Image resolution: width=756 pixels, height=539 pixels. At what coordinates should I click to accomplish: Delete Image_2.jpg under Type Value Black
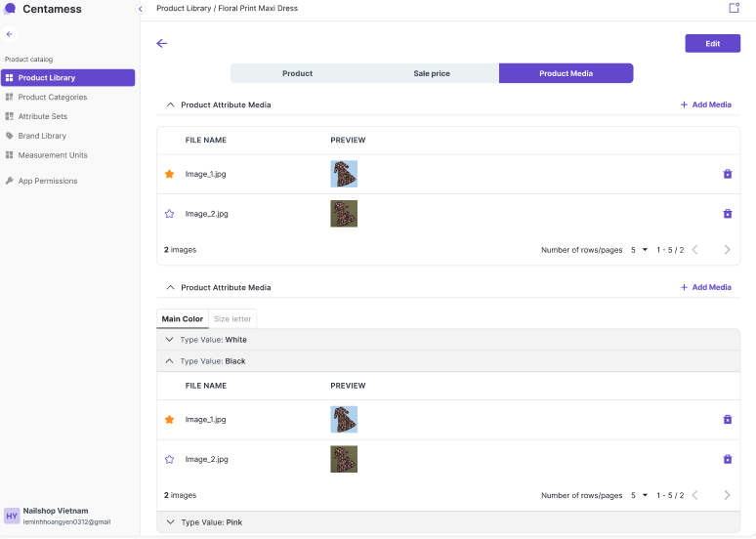[727, 459]
